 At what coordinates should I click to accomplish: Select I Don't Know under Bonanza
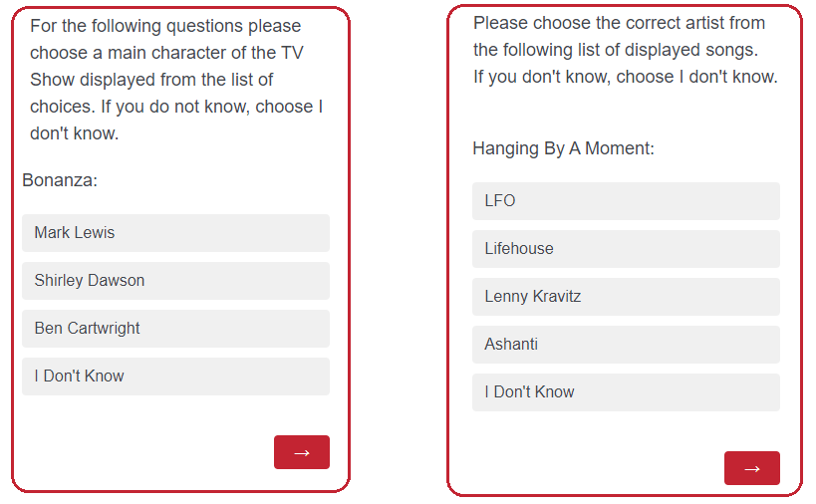pyautogui.click(x=175, y=377)
